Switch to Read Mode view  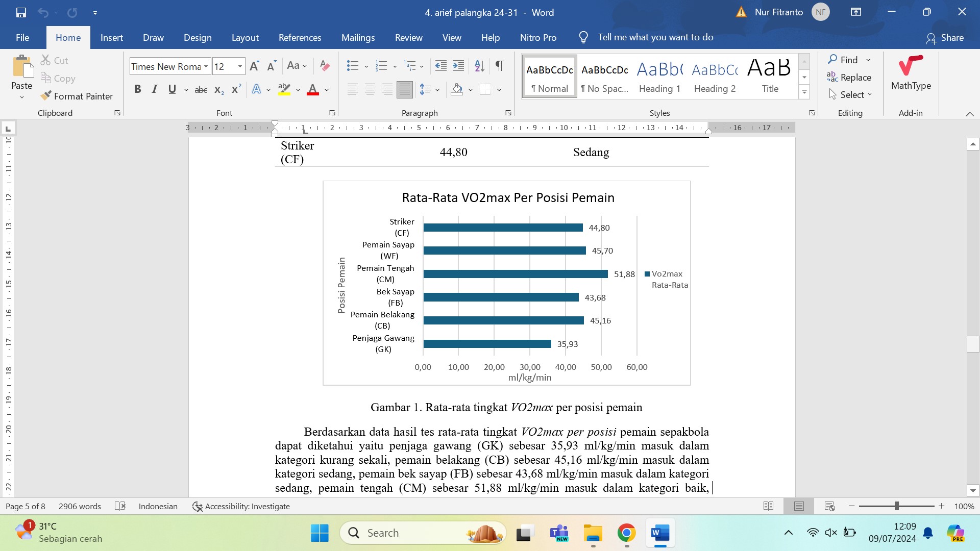pyautogui.click(x=768, y=506)
